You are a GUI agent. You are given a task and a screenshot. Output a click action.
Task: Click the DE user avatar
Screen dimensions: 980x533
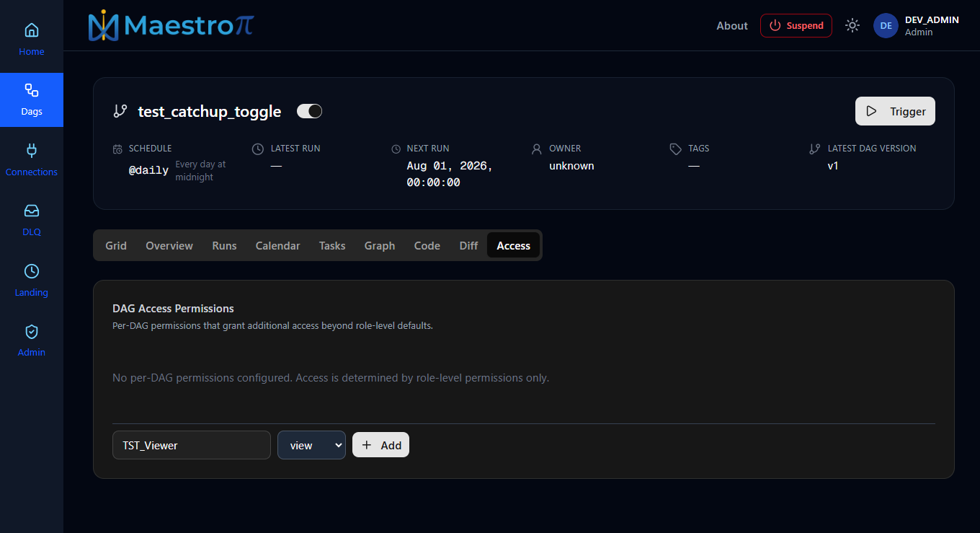pyautogui.click(x=886, y=25)
